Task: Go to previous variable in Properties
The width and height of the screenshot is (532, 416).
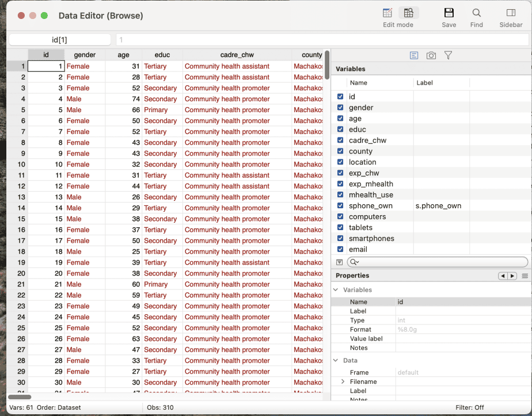Action: pyautogui.click(x=503, y=276)
